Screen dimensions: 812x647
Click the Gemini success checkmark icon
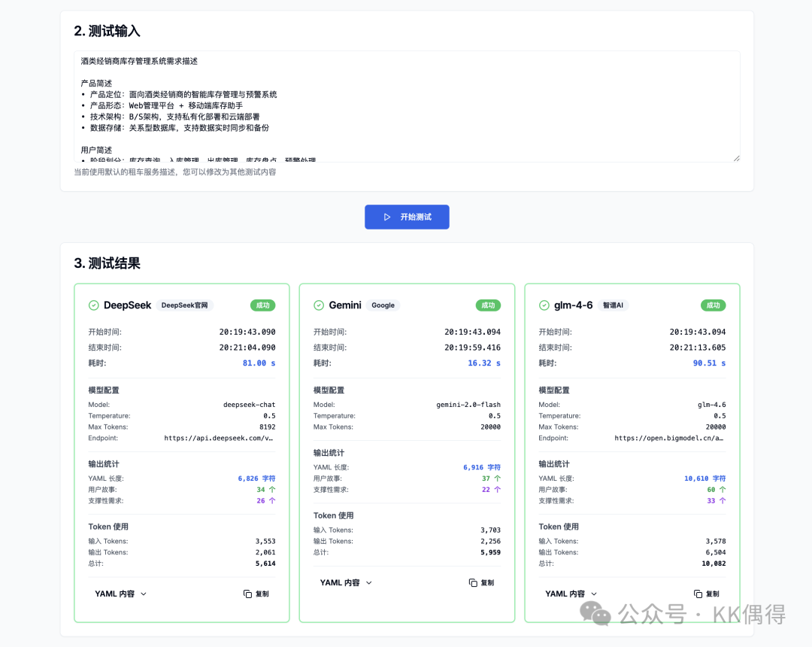319,305
